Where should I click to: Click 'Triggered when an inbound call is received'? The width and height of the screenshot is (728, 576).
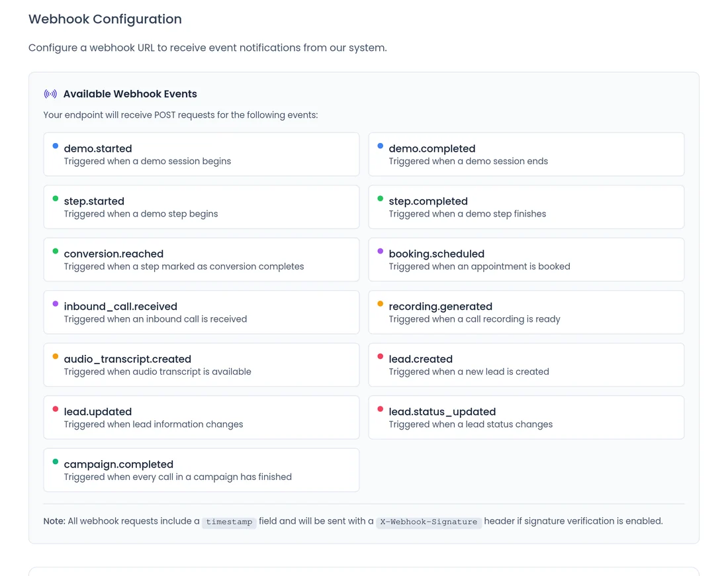155,319
